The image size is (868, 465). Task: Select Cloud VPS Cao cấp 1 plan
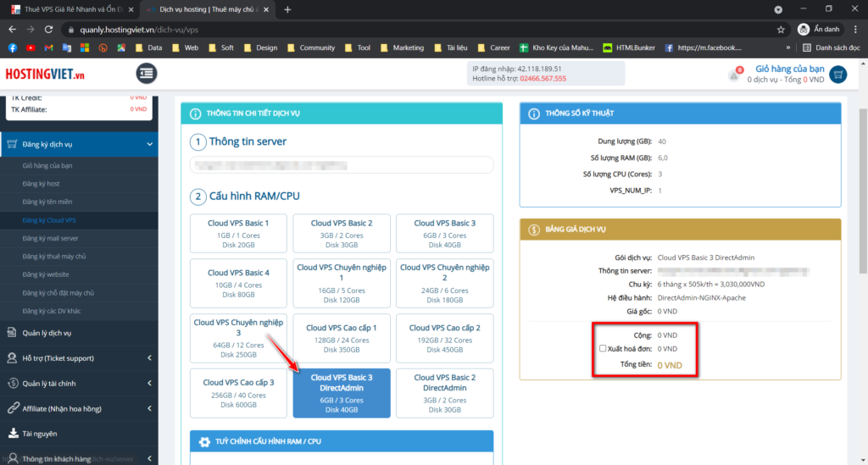[342, 339]
